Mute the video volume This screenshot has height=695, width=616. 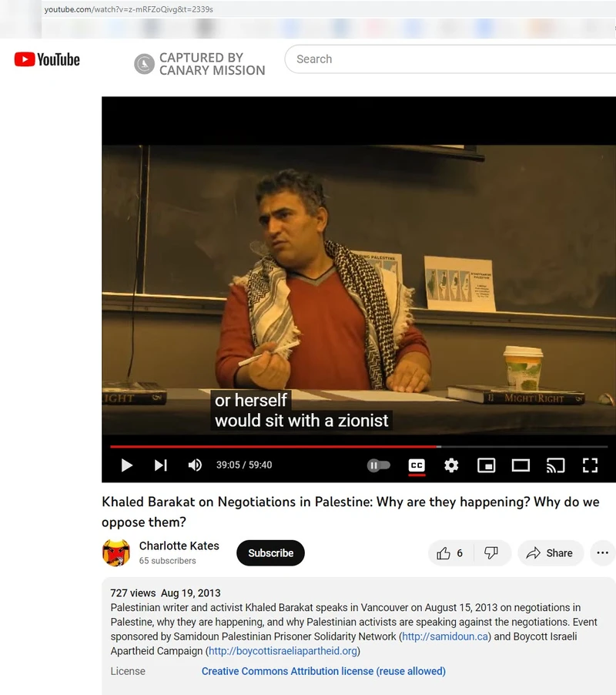pyautogui.click(x=195, y=465)
